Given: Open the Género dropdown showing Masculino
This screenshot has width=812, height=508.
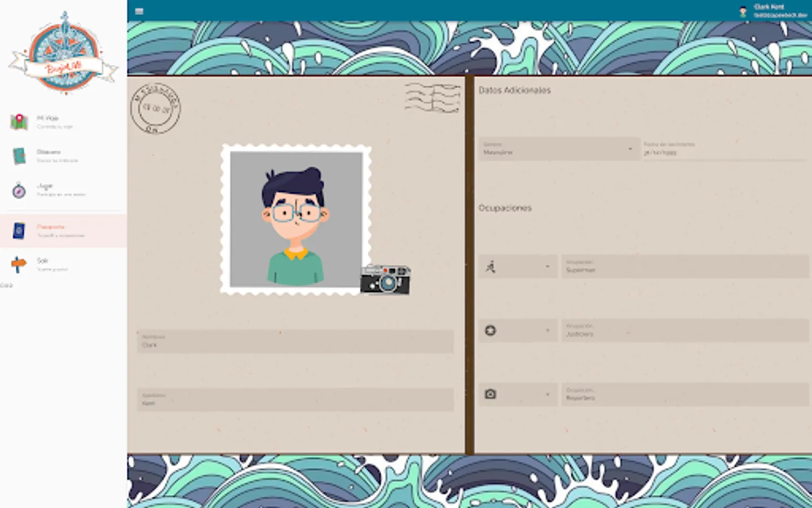Looking at the screenshot, I should pos(559,149).
